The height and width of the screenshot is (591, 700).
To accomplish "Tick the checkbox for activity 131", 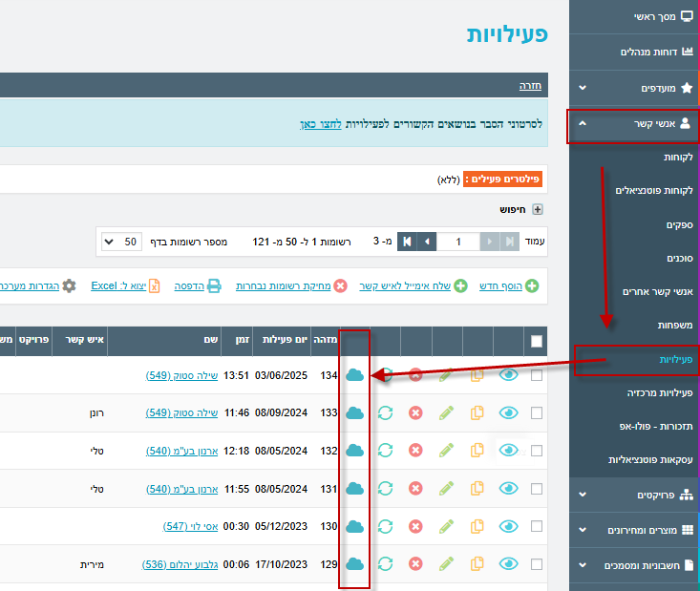I will point(537,489).
